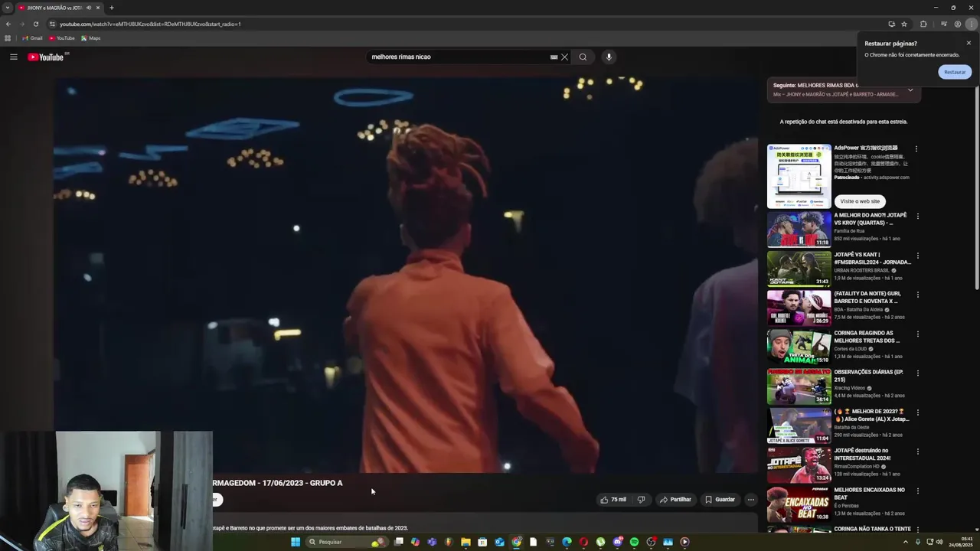Open JOTAPÊ destruindo no INTERESTADUAL title
Viewport: 980px width, 551px height.
tap(863, 455)
